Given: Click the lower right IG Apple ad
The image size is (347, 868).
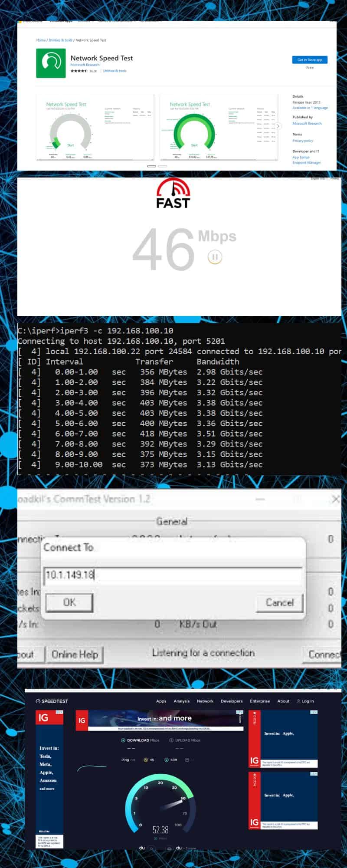Looking at the screenshot, I should 283,801.
